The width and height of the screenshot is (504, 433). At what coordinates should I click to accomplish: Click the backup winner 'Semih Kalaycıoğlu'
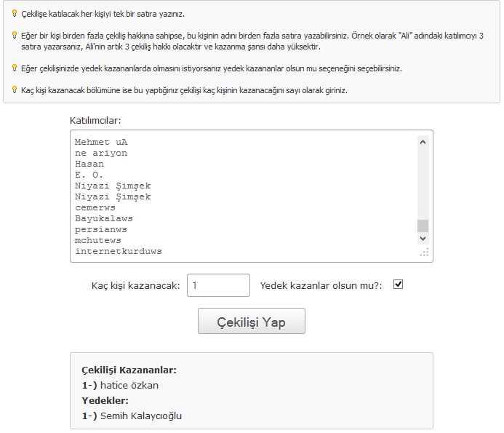(x=141, y=416)
